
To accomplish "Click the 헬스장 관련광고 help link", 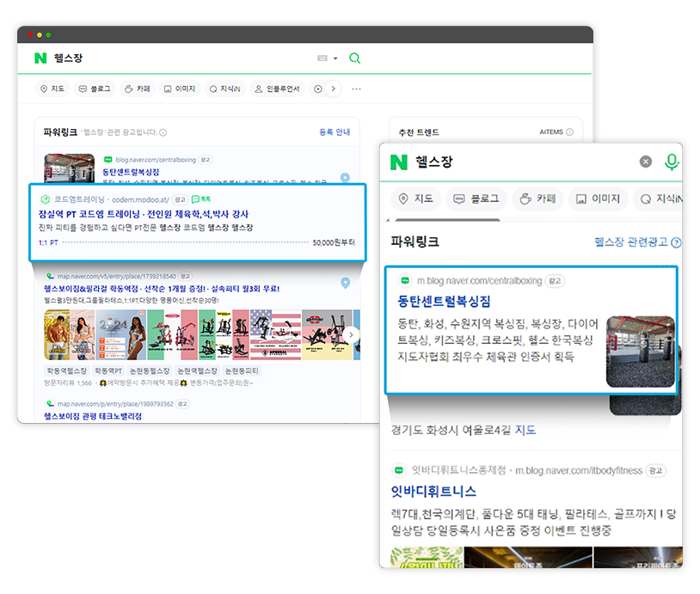I will pyautogui.click(x=637, y=242).
